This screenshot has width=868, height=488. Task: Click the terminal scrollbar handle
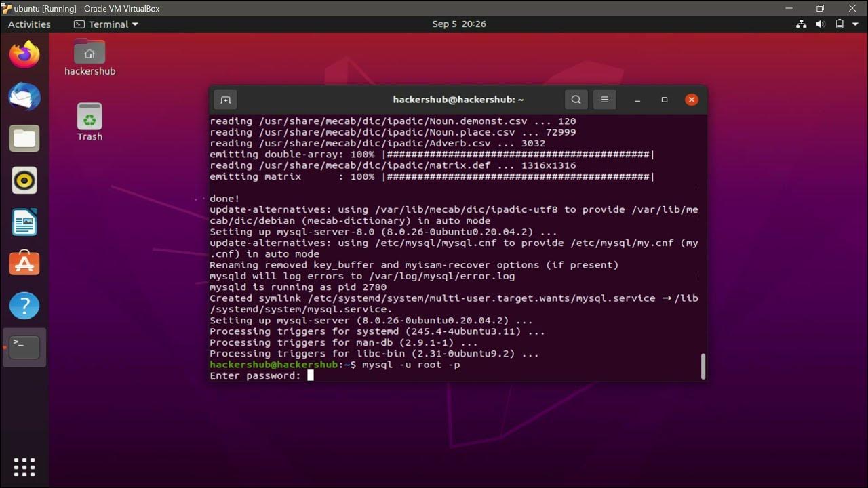703,367
